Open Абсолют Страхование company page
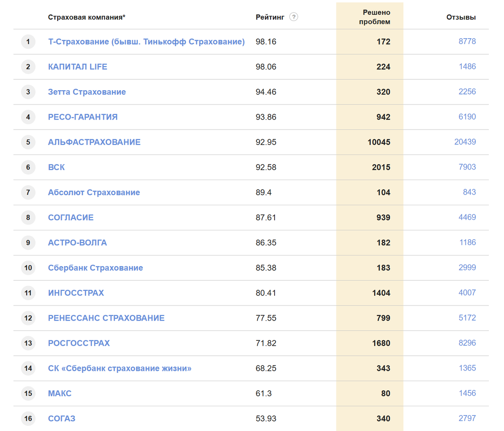The width and height of the screenshot is (504, 431). pos(94,193)
